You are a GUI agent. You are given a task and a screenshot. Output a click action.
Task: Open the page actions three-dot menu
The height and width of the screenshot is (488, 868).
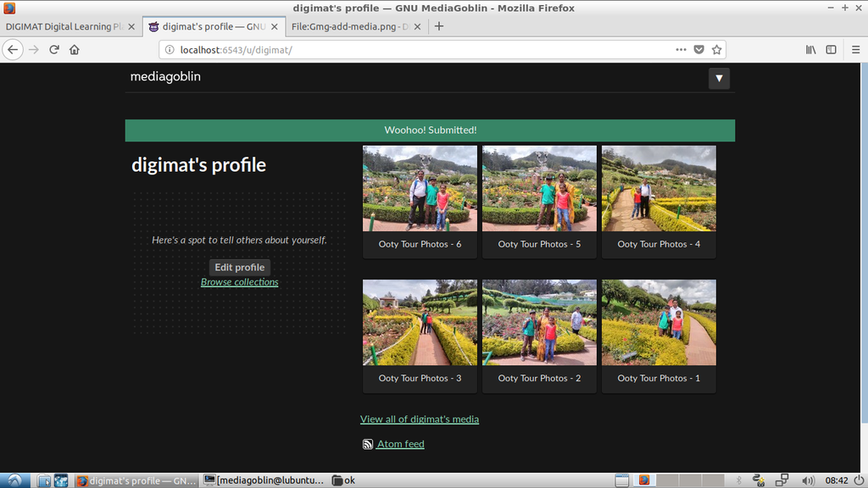(681, 50)
